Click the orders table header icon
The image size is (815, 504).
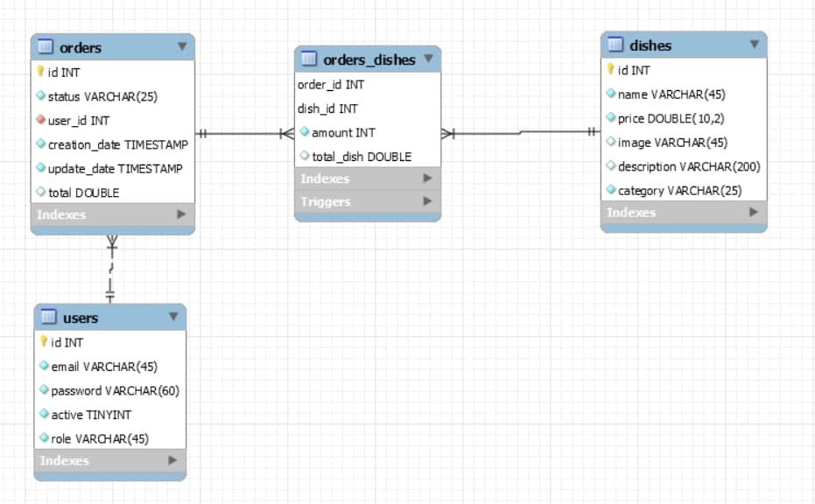(x=46, y=47)
